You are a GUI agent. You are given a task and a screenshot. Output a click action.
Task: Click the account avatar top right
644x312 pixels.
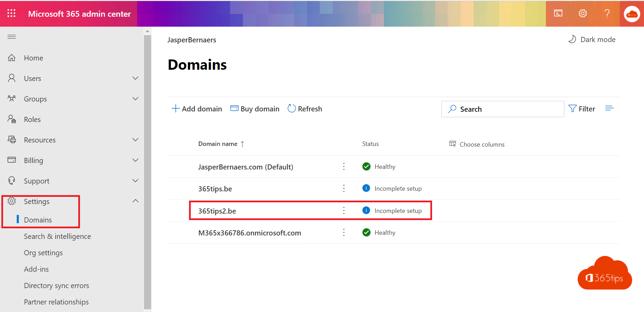coord(632,14)
